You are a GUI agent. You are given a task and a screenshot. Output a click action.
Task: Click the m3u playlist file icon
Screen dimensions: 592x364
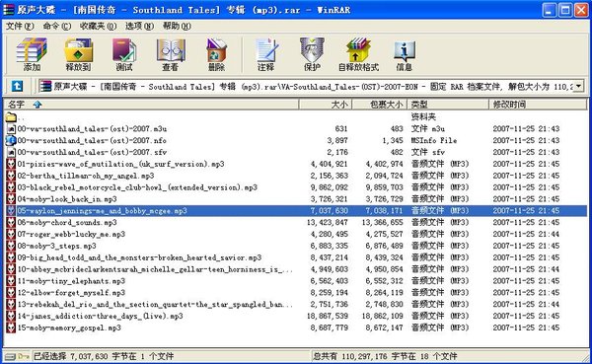11,129
